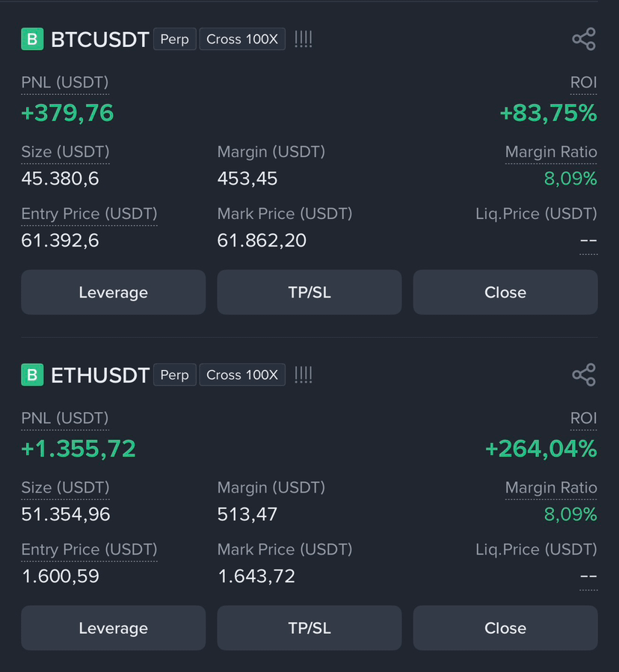Open the ETHUSDT Cross 100X margin mode tag

tap(242, 374)
